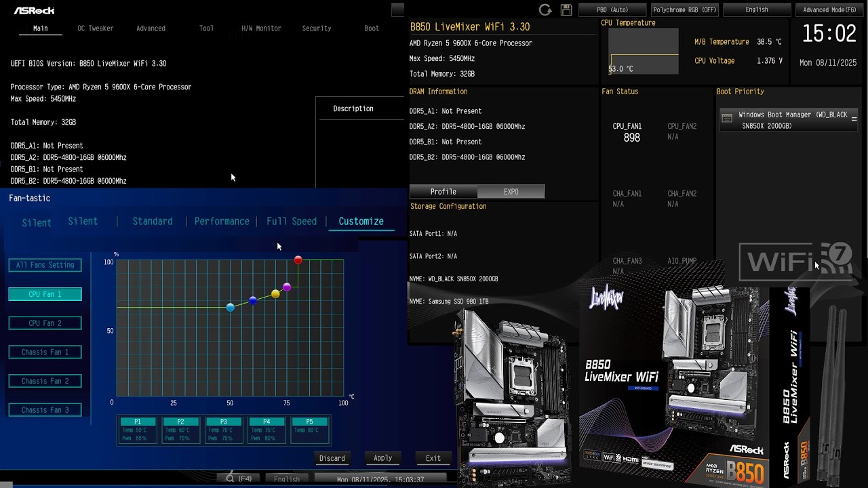Select CPU Fan 2 in Fan-tastic
Viewport: 868px width, 488px height.
pos(45,323)
